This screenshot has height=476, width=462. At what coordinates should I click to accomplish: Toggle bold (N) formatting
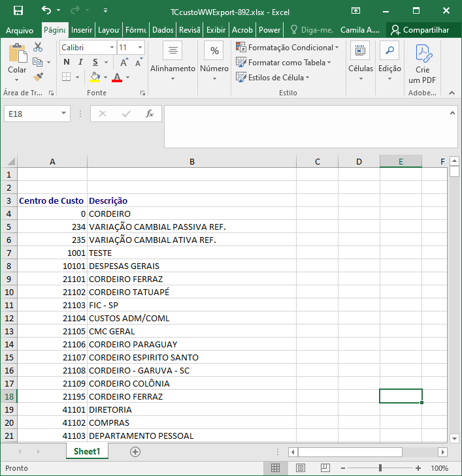pyautogui.click(x=67, y=62)
